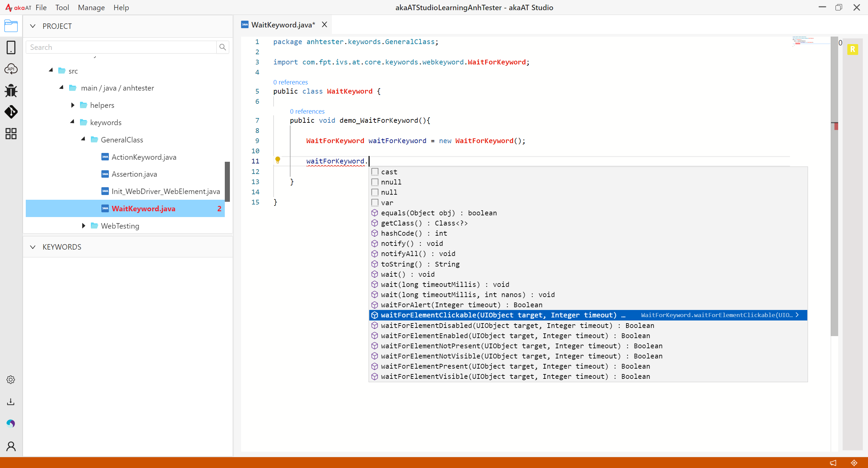
Task: Expand the helpers folder
Action: coord(73,105)
